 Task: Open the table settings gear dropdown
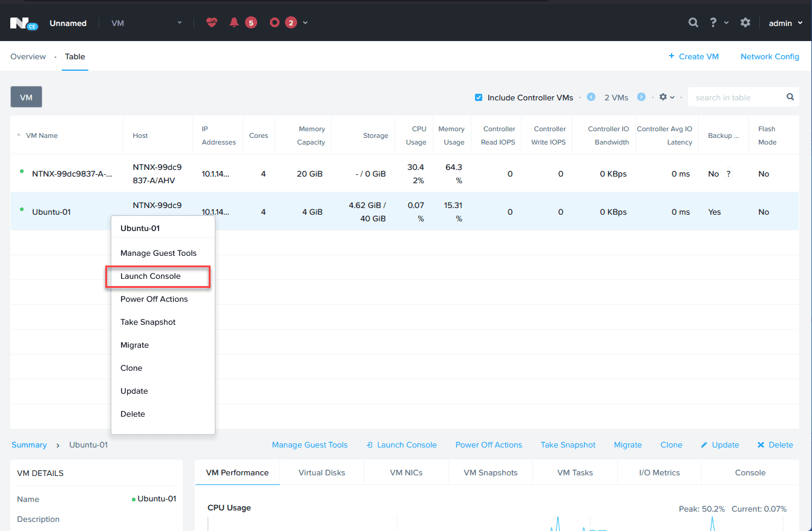coord(666,97)
